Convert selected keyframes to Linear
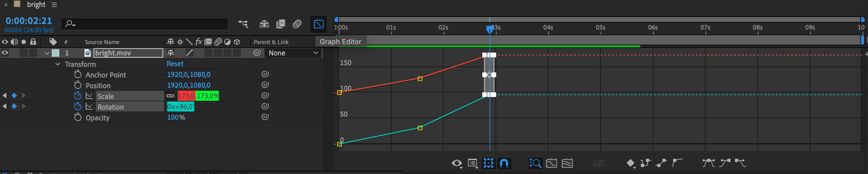This screenshot has width=868, height=174. click(661, 163)
